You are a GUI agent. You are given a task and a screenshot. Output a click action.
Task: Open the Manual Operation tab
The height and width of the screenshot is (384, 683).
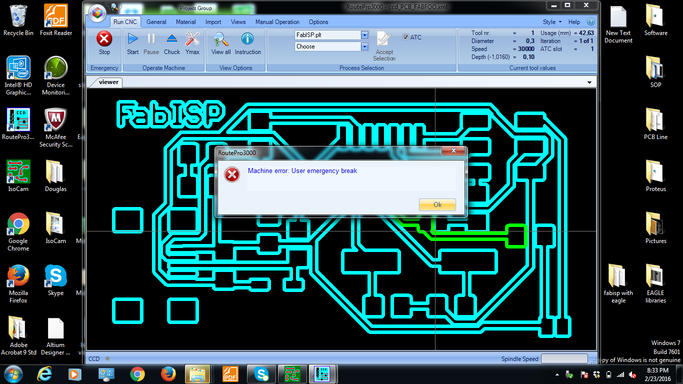[x=277, y=22]
